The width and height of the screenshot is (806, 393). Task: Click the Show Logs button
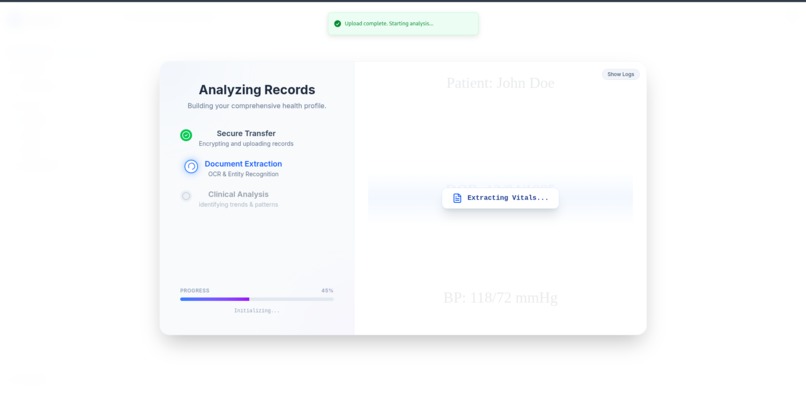click(620, 74)
